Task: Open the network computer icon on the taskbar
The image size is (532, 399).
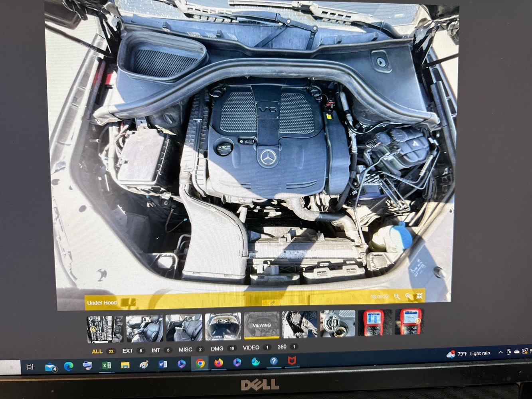Action: point(87,365)
